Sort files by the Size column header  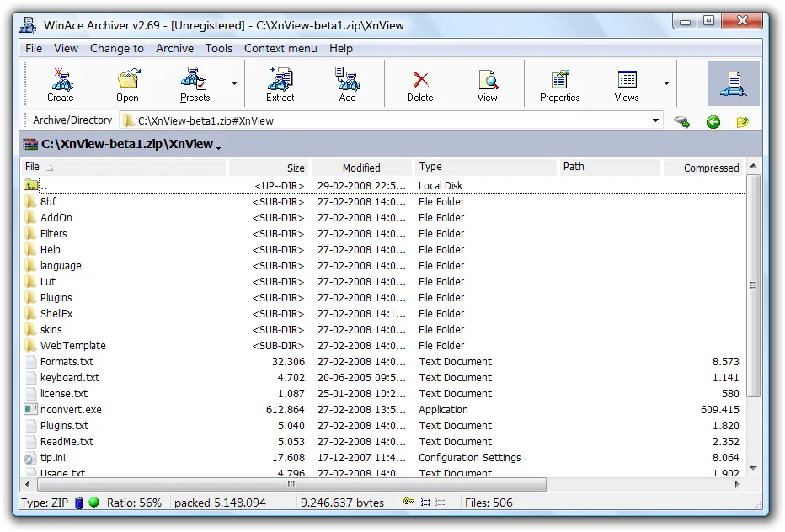click(296, 167)
